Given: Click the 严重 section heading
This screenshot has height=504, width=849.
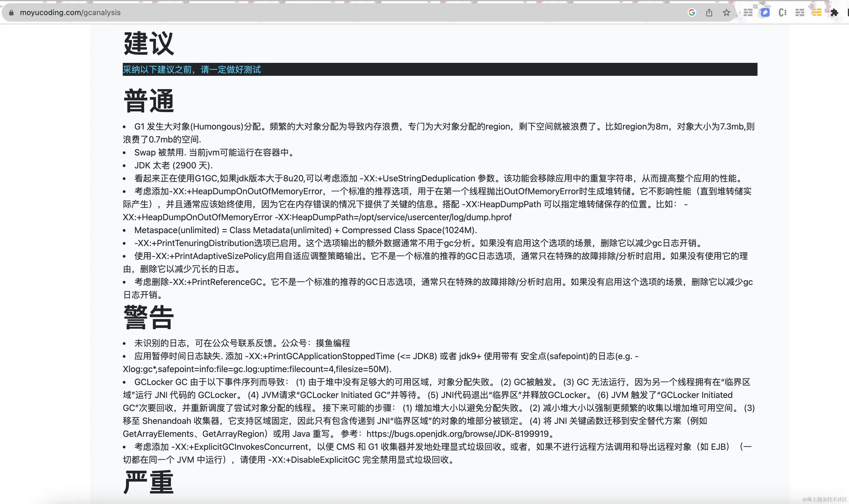Looking at the screenshot, I should pyautogui.click(x=149, y=482).
